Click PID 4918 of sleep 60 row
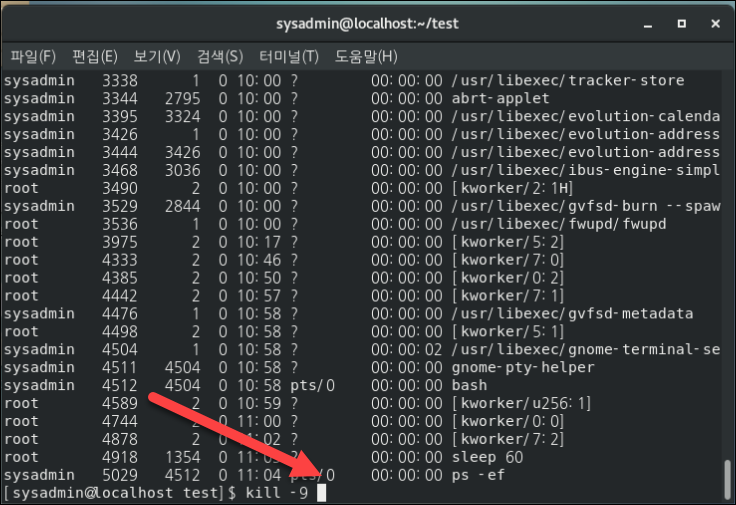The height and width of the screenshot is (505, 736). point(120,457)
